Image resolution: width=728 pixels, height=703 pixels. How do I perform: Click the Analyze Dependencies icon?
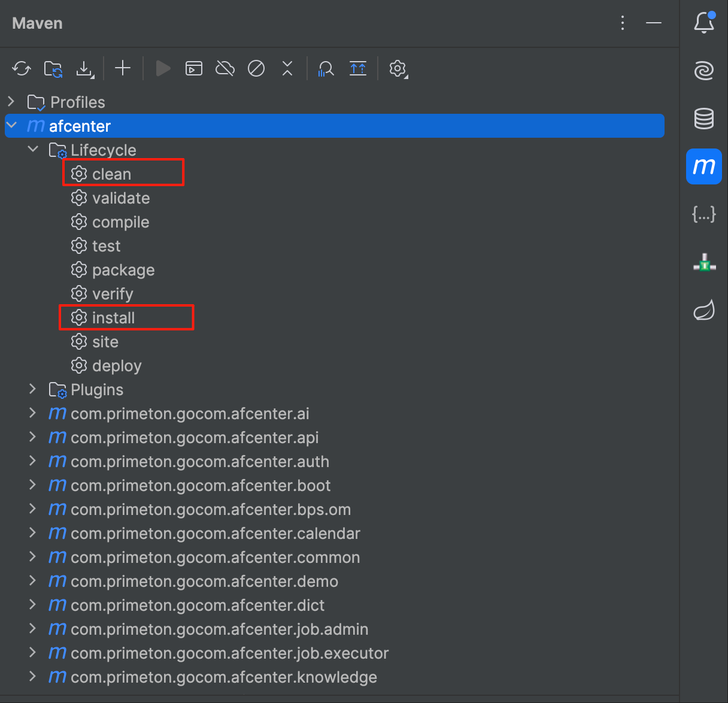tap(326, 69)
